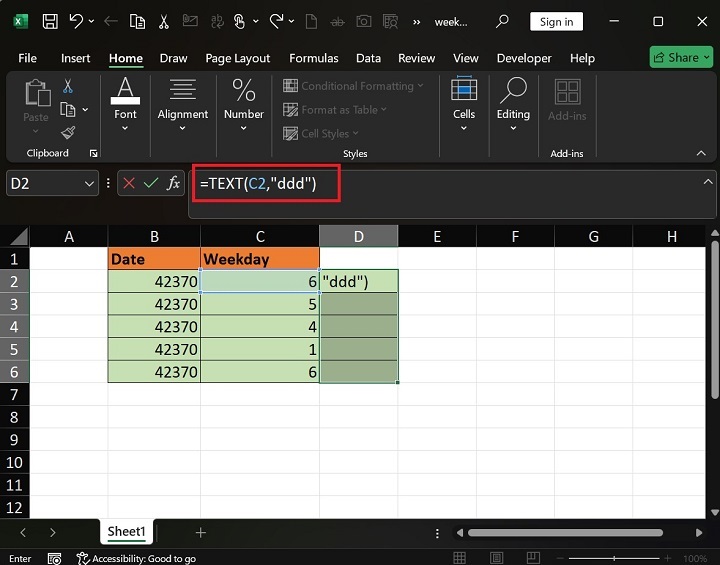Click the Save icon in title bar

50,21
